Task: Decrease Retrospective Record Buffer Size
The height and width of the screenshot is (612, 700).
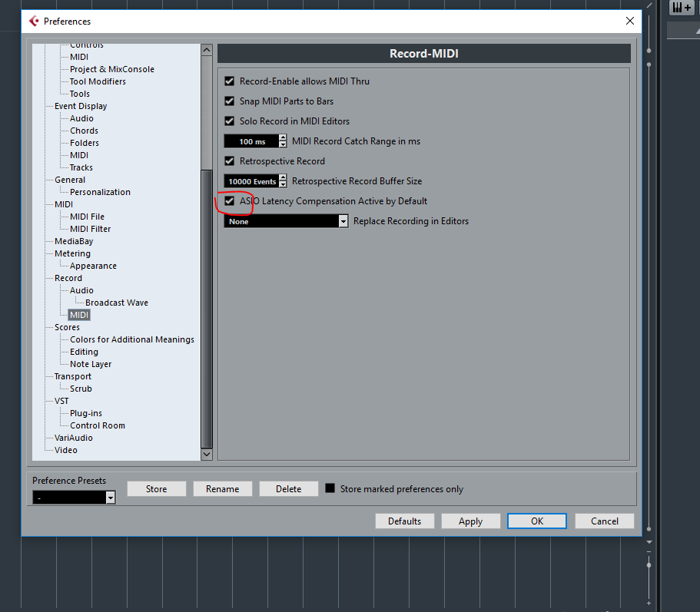Action: pyautogui.click(x=283, y=184)
